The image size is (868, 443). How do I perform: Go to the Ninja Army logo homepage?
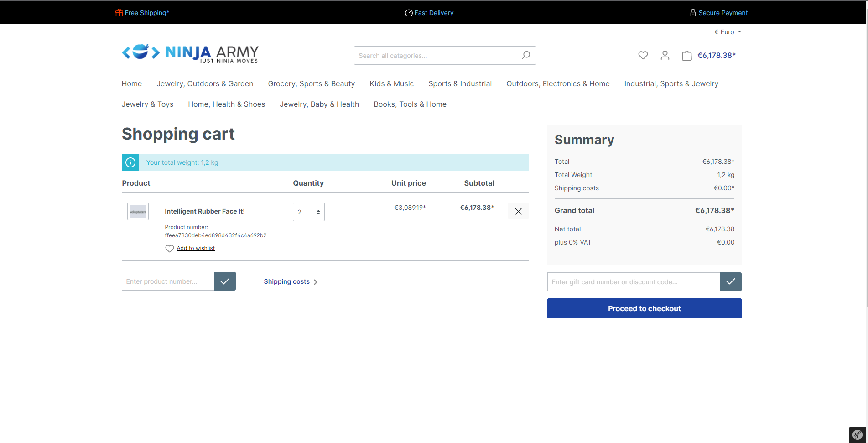coord(190,53)
